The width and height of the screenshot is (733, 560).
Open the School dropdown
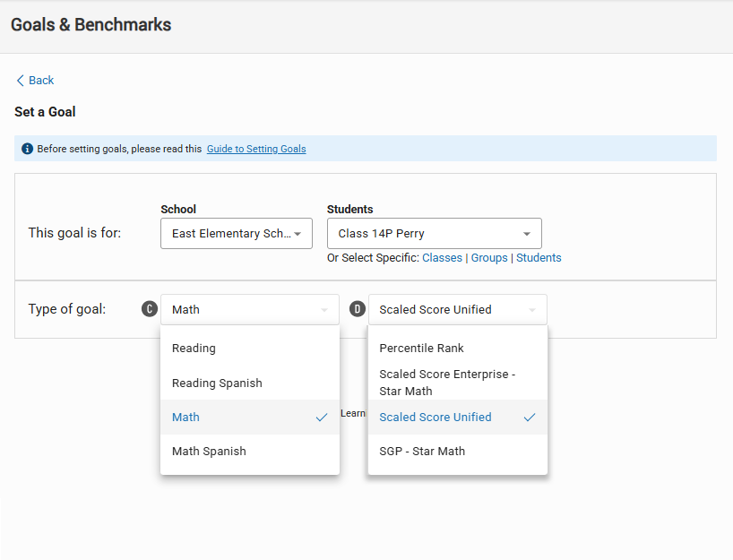(x=236, y=234)
